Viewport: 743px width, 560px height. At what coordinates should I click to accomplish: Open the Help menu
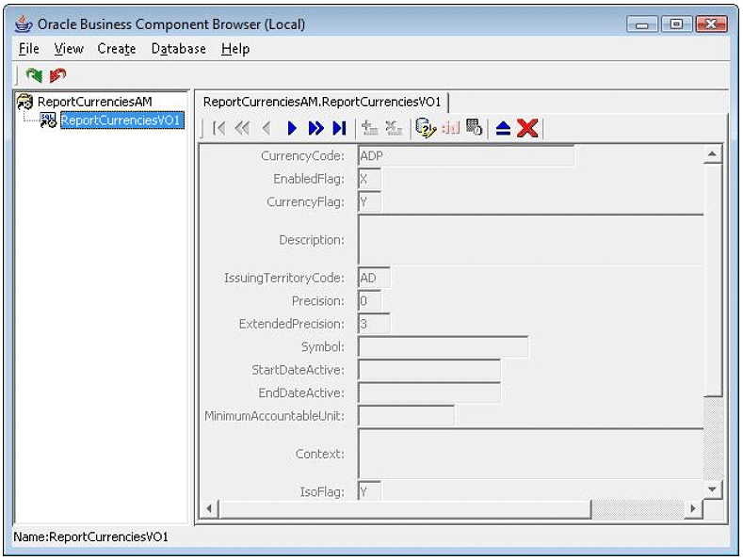pyautogui.click(x=235, y=49)
